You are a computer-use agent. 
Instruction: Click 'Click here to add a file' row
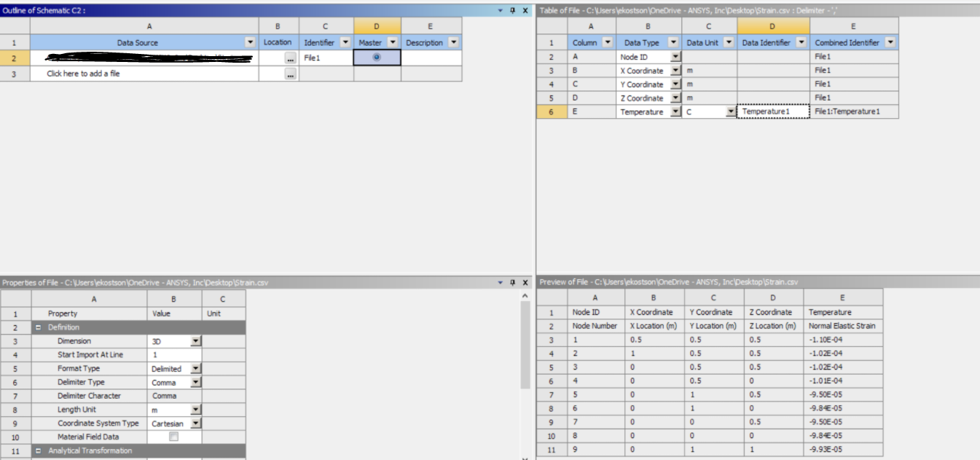[144, 74]
